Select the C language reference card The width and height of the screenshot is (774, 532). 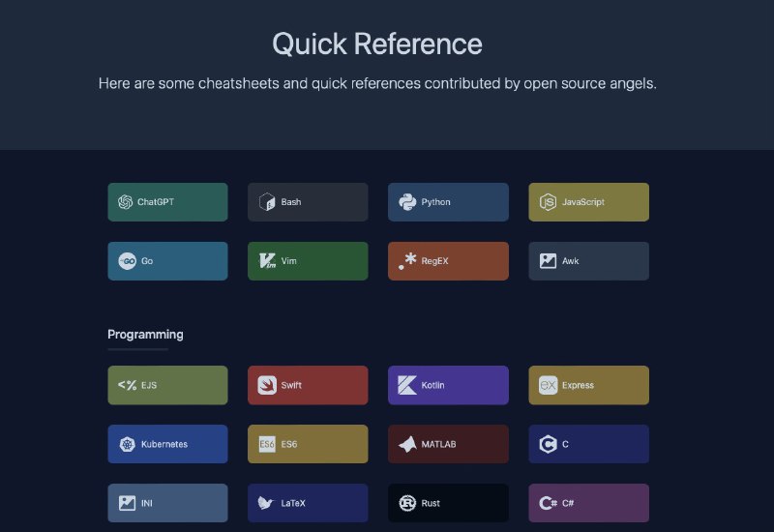(588, 444)
